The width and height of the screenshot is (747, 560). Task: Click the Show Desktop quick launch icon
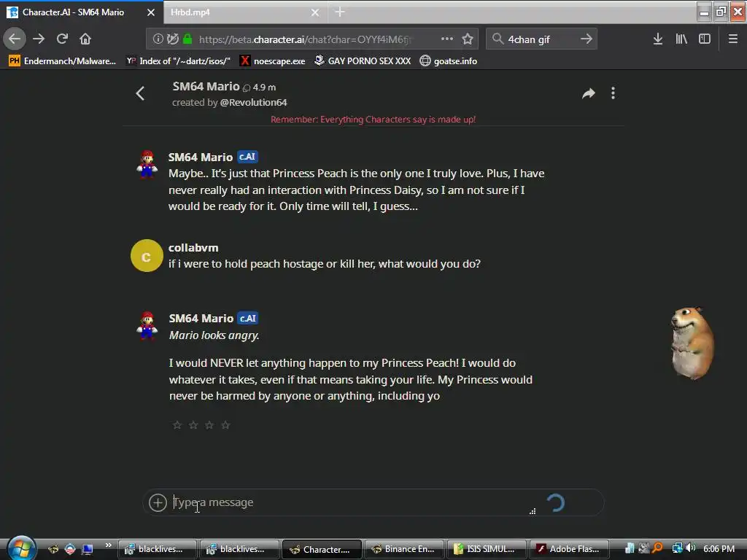click(88, 549)
